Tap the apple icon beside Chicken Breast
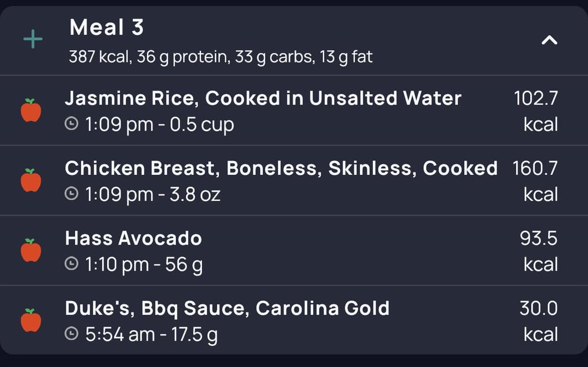This screenshot has width=588, height=367. tap(30, 180)
